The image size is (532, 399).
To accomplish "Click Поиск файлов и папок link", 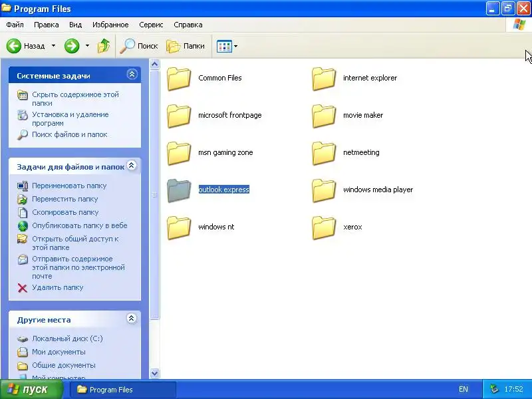I will pyautogui.click(x=70, y=134).
